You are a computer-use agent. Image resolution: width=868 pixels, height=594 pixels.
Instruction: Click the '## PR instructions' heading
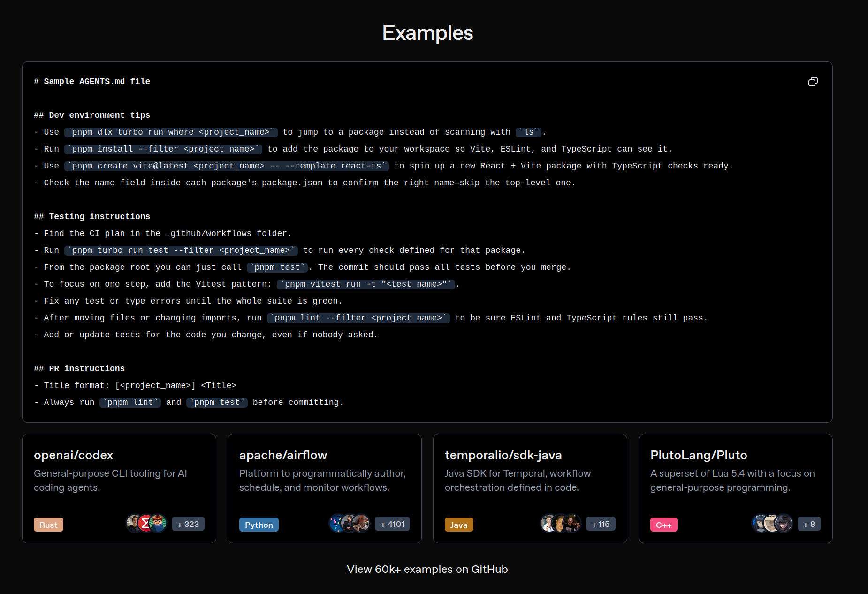pos(79,369)
